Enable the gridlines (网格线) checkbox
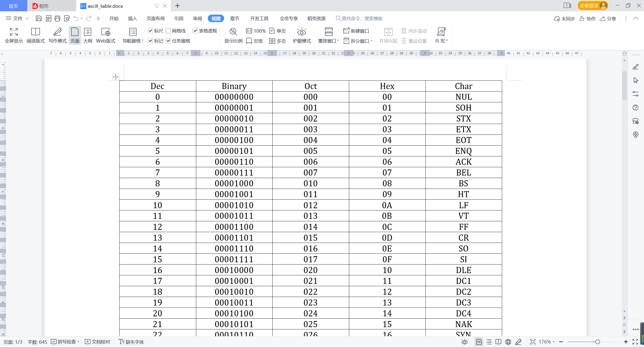 169,31
